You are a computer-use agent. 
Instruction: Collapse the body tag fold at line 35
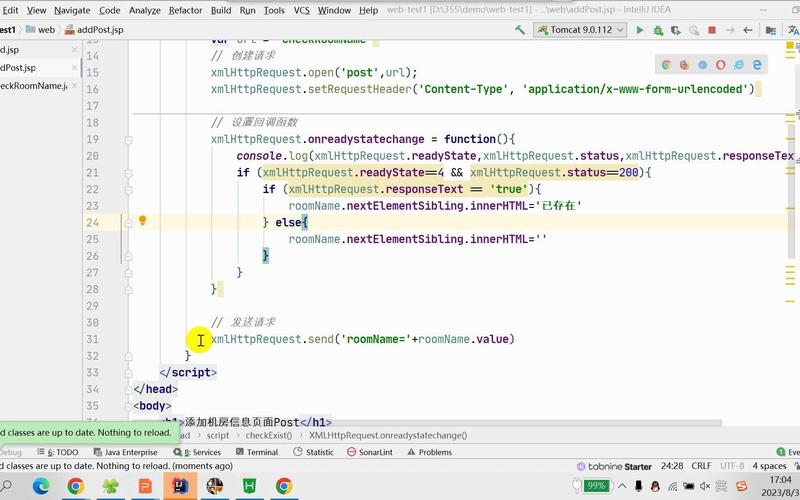(x=129, y=407)
